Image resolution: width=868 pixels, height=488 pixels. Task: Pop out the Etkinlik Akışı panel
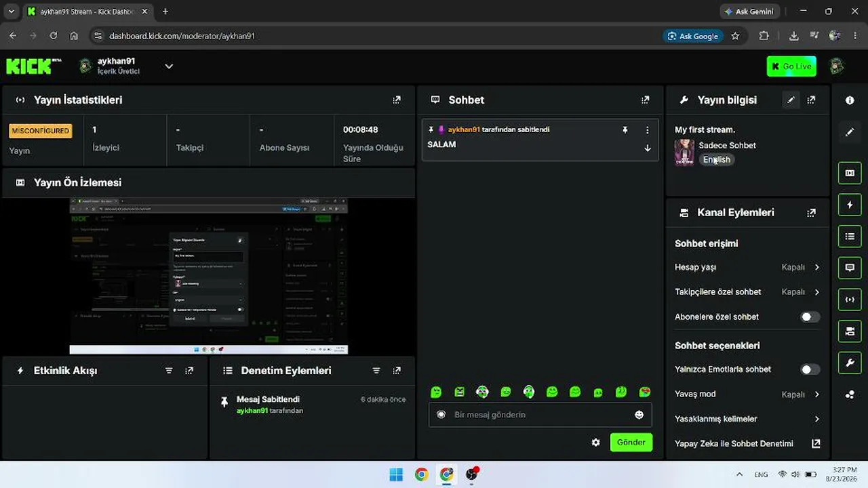click(x=189, y=371)
